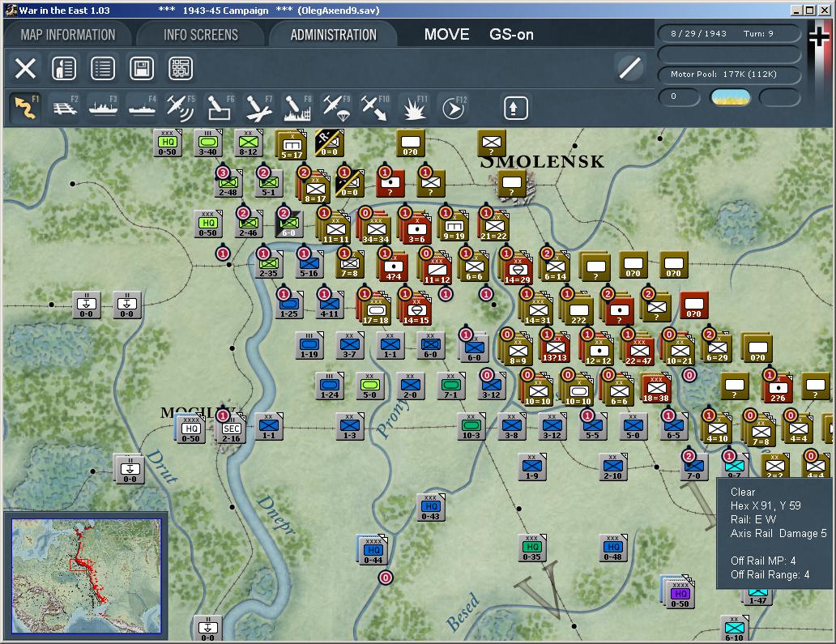Click the X exit icon in admin toolbar
Image resolution: width=836 pixels, height=644 pixels.
(x=25, y=68)
